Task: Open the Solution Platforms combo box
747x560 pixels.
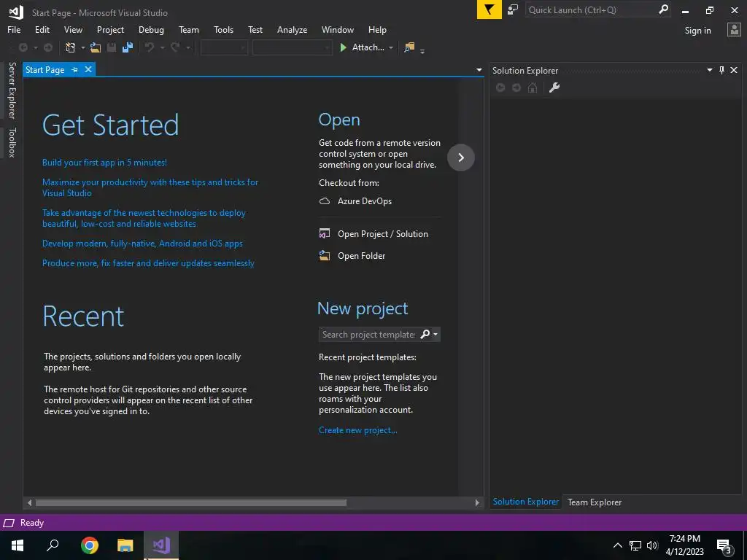Action: pos(292,47)
